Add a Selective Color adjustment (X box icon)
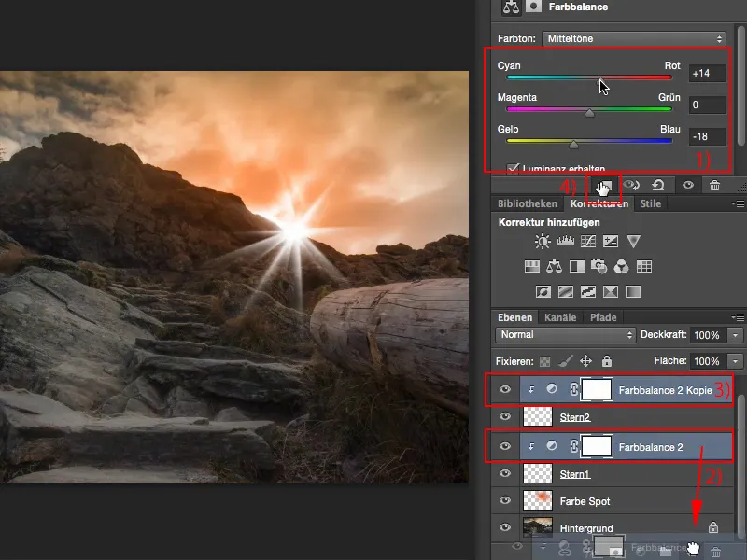This screenshot has width=747, height=560. (611, 291)
